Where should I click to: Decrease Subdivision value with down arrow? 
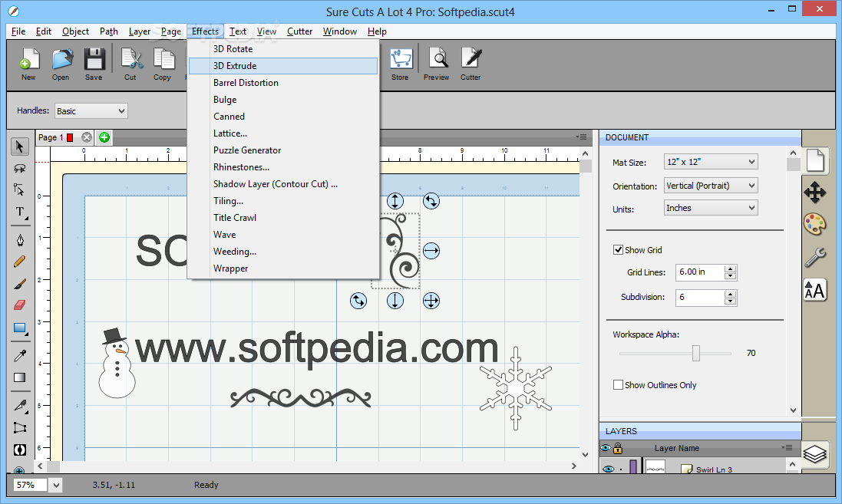(x=730, y=301)
